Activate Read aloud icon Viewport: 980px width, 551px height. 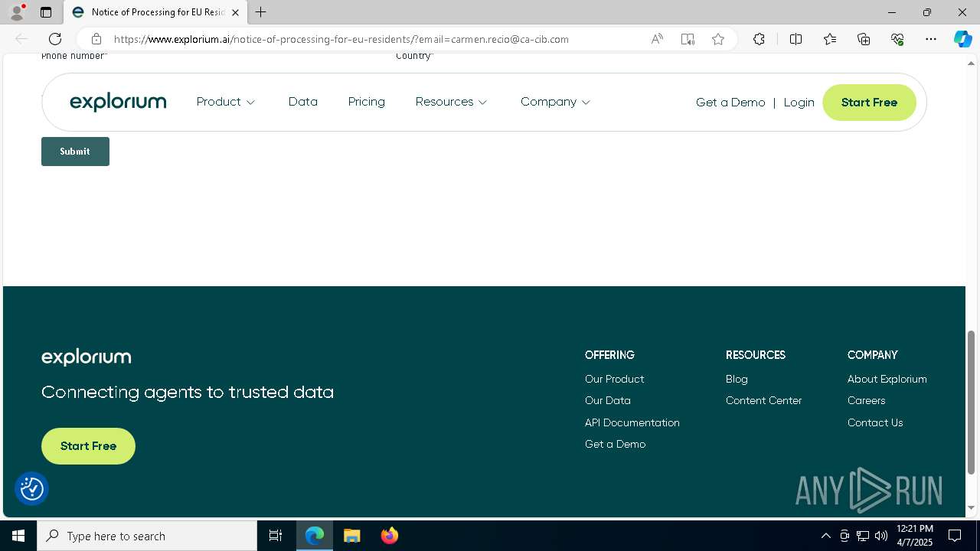click(657, 39)
